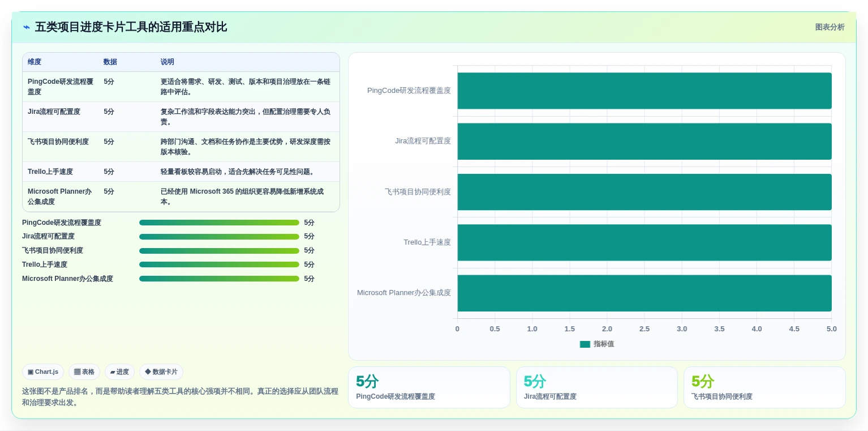Click the chart axis label 5.0

coord(831,329)
